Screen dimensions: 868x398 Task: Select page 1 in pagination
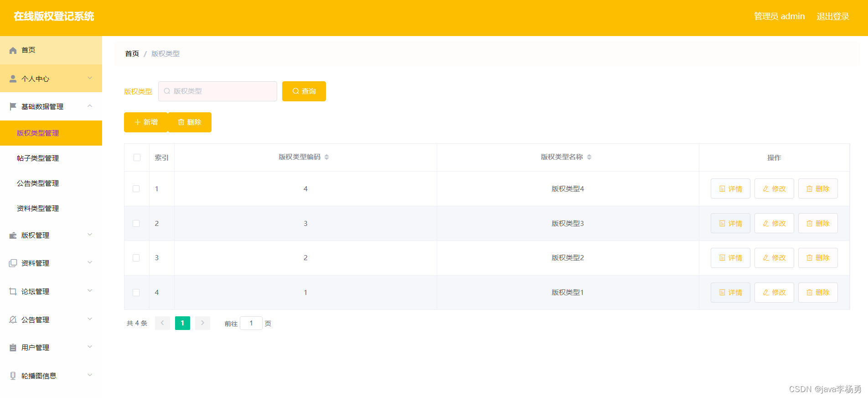pyautogui.click(x=182, y=323)
